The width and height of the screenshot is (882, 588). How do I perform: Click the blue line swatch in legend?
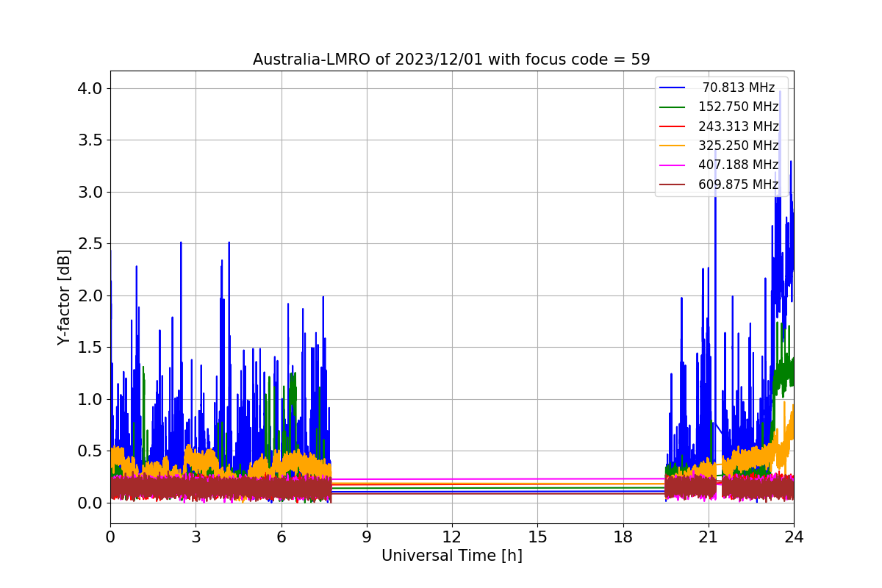[673, 88]
